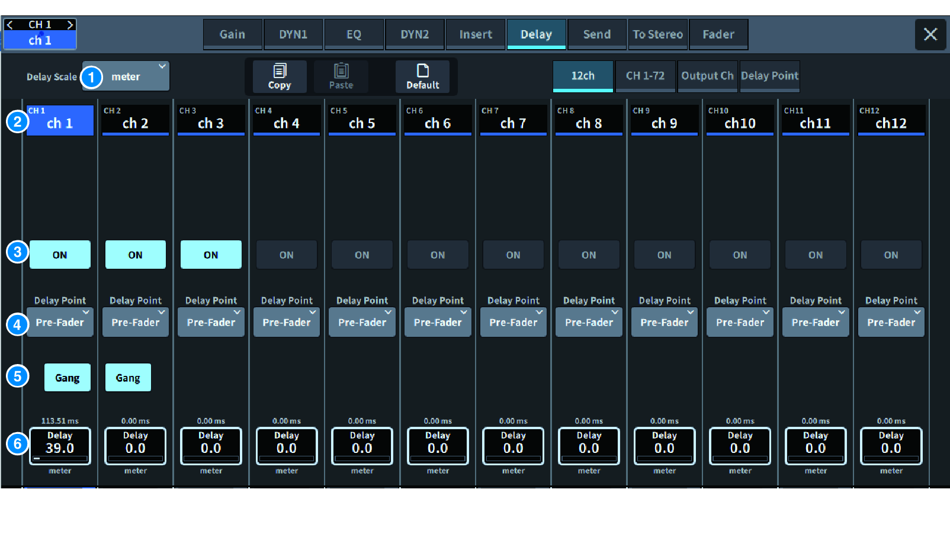Show the Output Ch view
Viewport: 950px width, 560px height.
tap(707, 76)
